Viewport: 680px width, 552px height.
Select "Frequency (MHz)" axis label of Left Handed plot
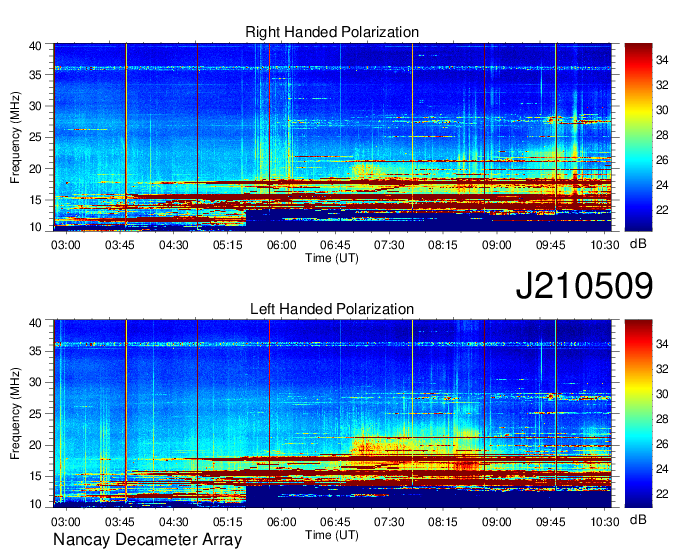click(15, 414)
